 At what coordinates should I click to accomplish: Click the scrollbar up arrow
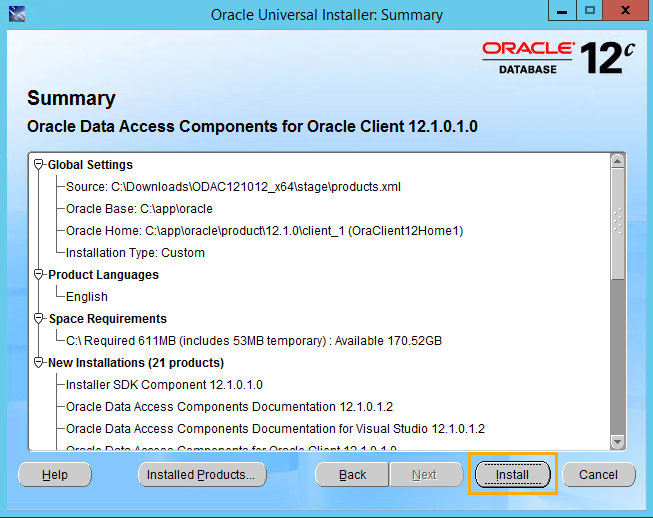coord(618,161)
